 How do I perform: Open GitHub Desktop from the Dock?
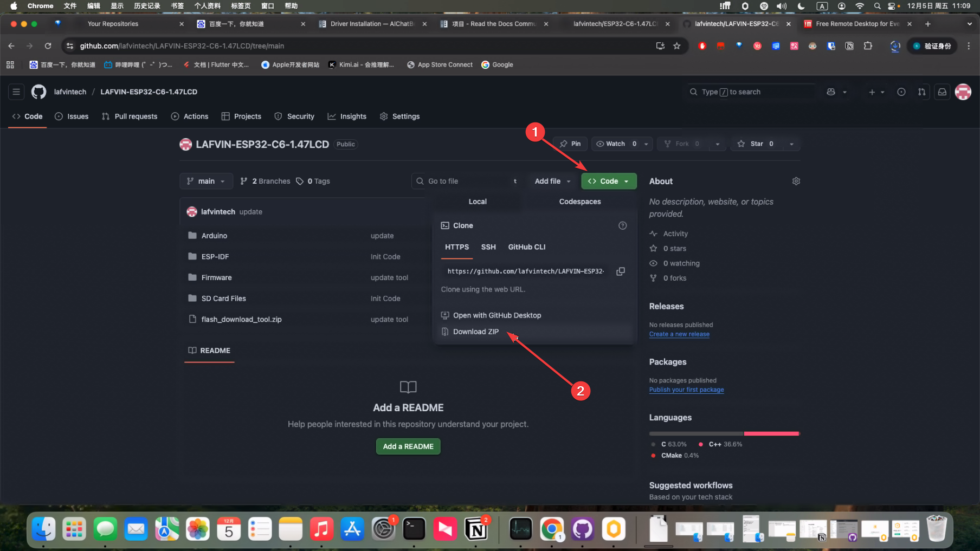click(583, 529)
